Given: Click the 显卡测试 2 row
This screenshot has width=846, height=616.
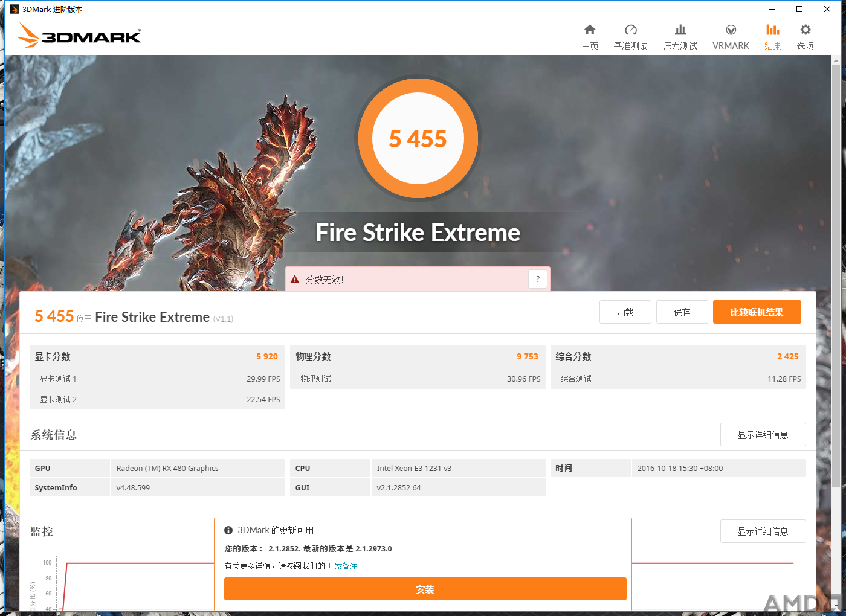Looking at the screenshot, I should (157, 399).
